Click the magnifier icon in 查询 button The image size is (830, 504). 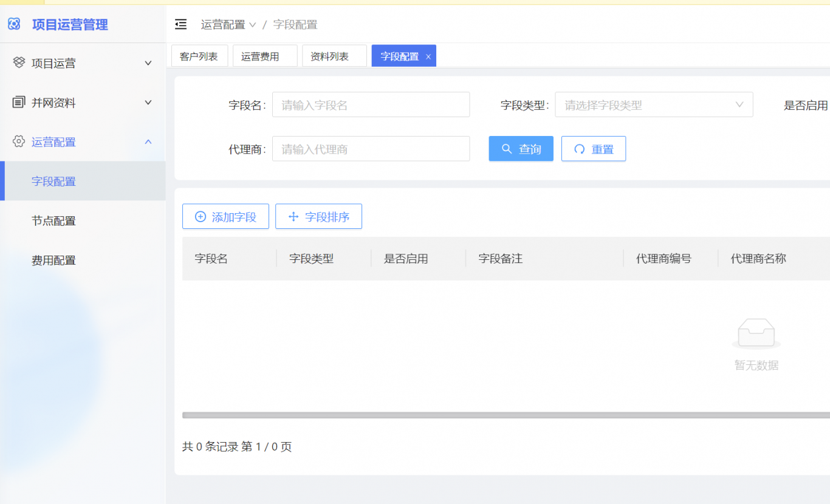[507, 149]
